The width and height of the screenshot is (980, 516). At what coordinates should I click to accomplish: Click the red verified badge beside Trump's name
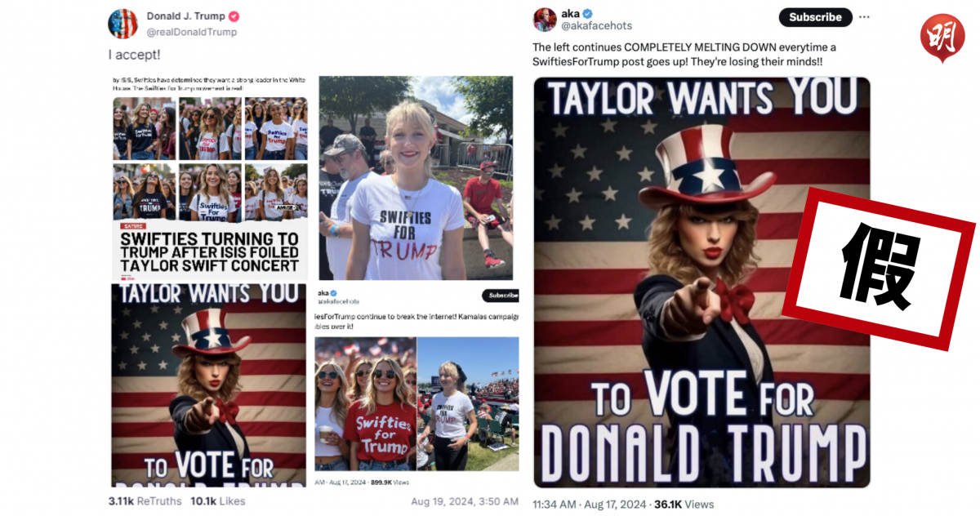click(x=234, y=16)
